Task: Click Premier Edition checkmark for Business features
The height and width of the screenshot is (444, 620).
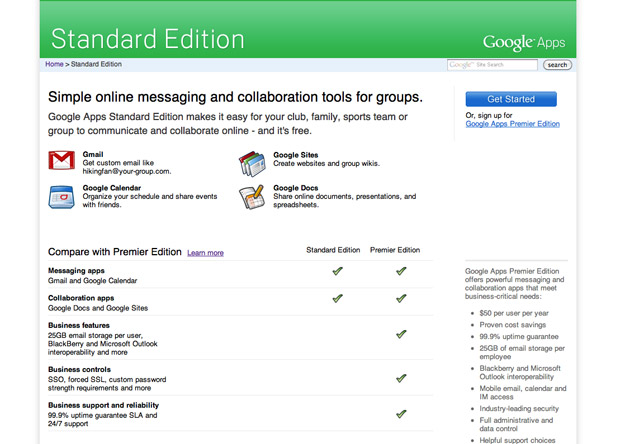Action: pyautogui.click(x=400, y=334)
